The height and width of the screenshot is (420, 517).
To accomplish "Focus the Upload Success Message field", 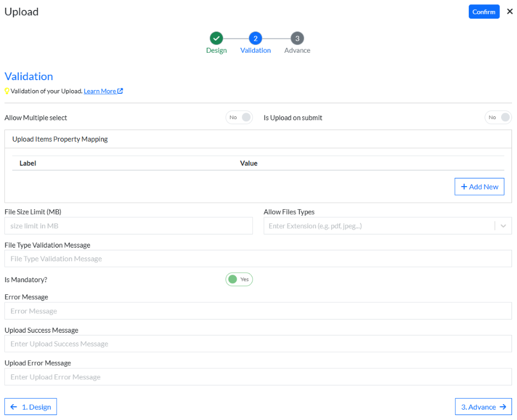I will click(258, 344).
